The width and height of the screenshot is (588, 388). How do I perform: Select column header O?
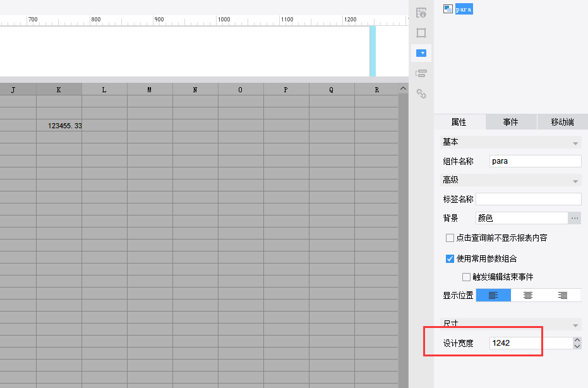pyautogui.click(x=241, y=90)
